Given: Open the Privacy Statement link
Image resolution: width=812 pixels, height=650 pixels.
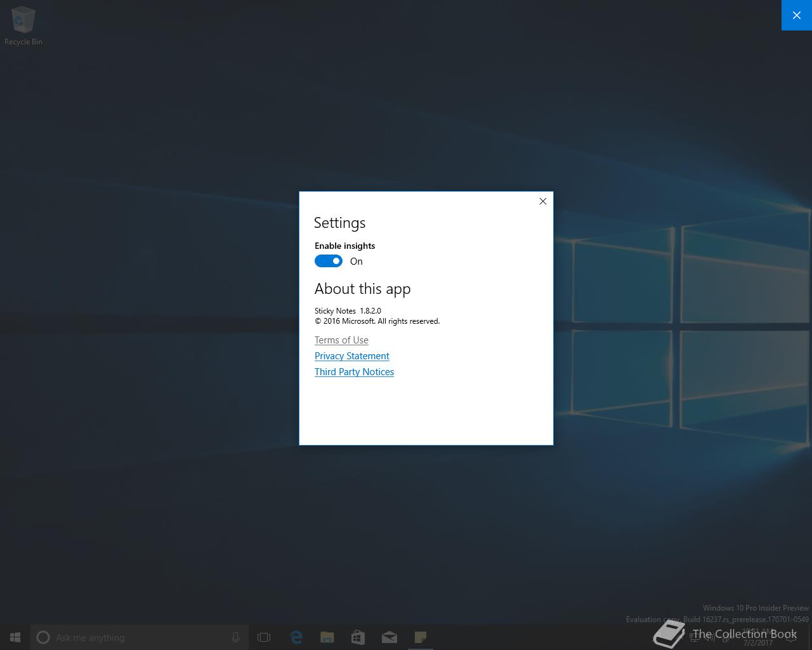Looking at the screenshot, I should click(x=352, y=356).
